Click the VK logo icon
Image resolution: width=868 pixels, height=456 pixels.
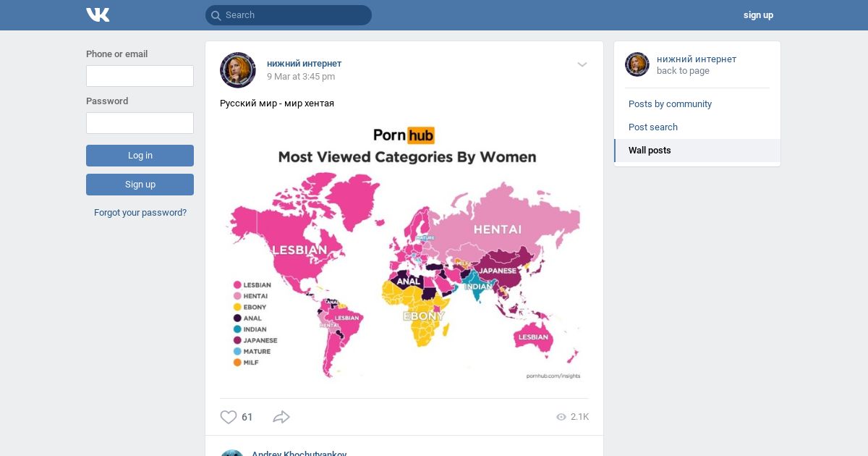click(x=98, y=15)
